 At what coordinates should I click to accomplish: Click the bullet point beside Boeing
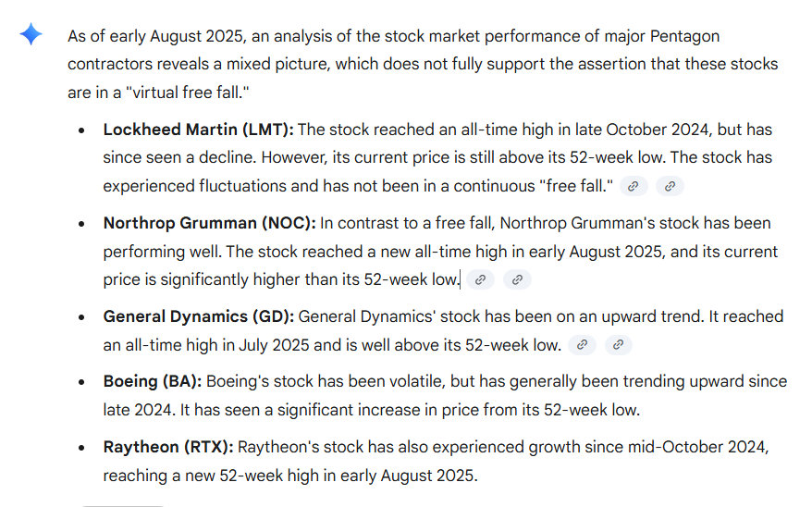coord(82,382)
